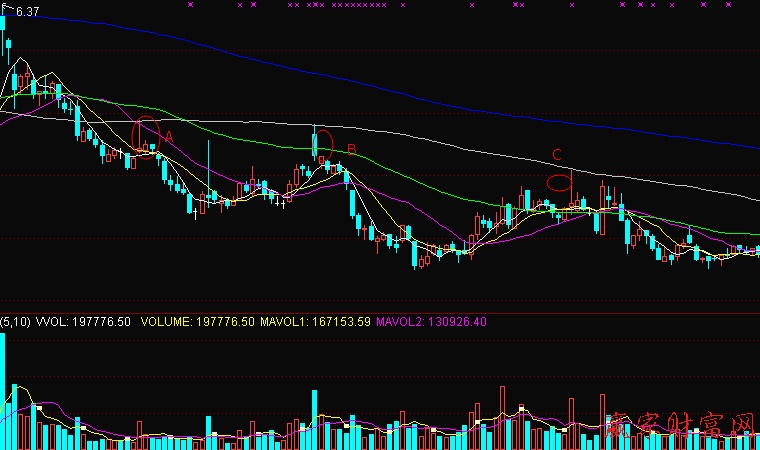Screen dimensions: 760x450
Task: Select the MAVOL1: 167153.59 legend label
Action: tap(315, 322)
